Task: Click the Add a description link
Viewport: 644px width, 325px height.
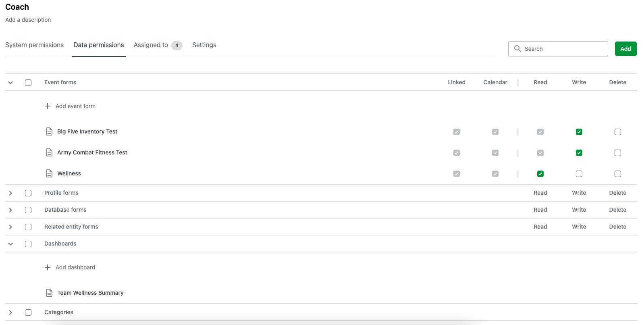Action: point(28,20)
